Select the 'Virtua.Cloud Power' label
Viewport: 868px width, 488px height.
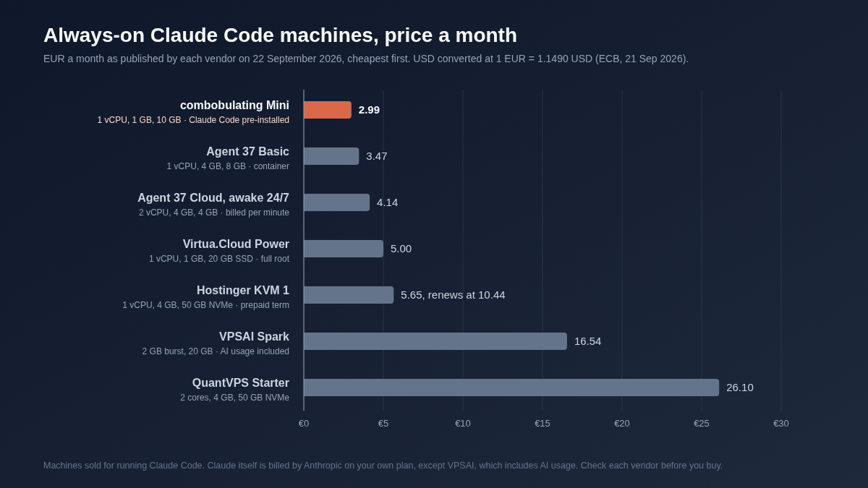pyautogui.click(x=236, y=244)
